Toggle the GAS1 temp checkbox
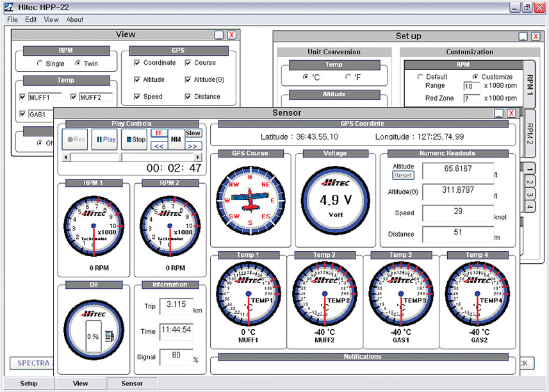Screen dimensions: 549x392 coord(23,114)
